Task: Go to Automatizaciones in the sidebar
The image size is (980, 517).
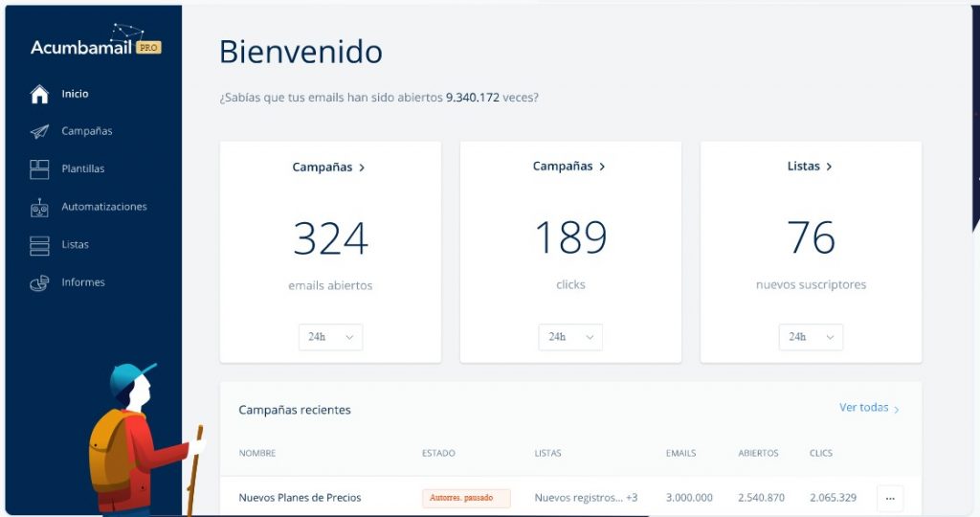Action: pos(103,207)
